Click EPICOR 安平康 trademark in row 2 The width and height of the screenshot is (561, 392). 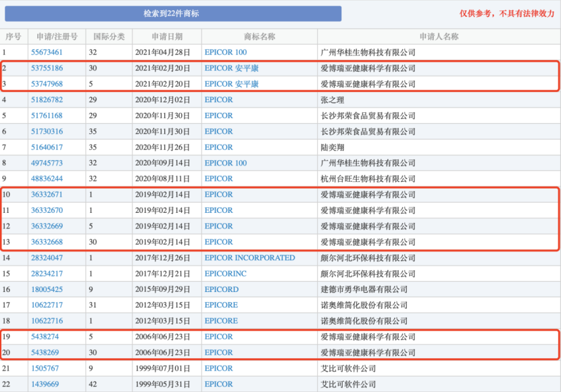point(231,68)
